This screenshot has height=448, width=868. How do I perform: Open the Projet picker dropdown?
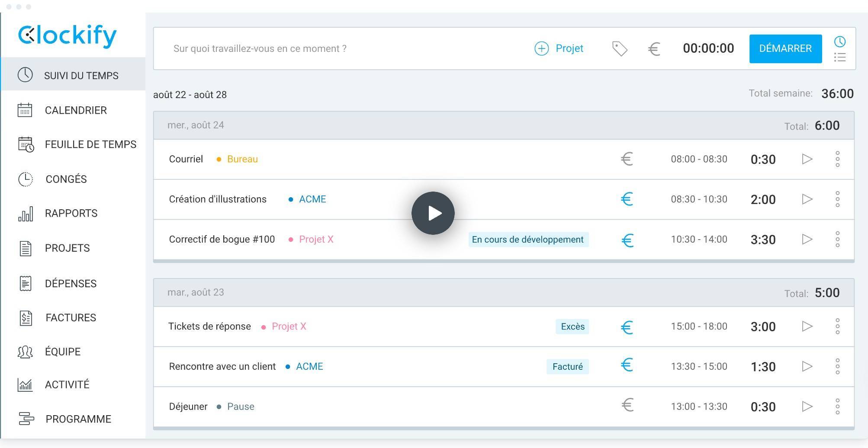559,48
